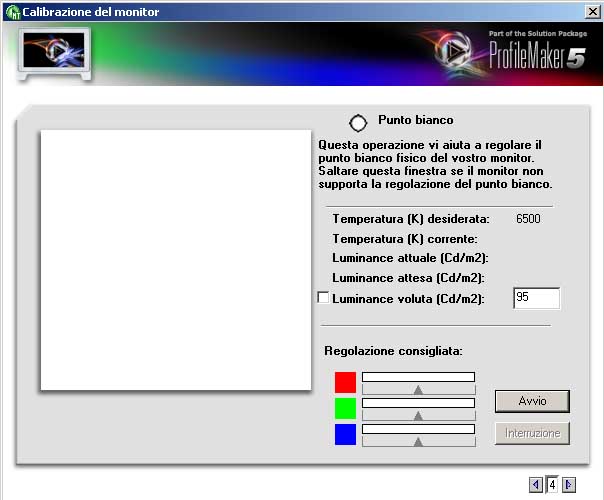Click the desired temperature value 6500
This screenshot has height=500, width=604.
(x=528, y=219)
